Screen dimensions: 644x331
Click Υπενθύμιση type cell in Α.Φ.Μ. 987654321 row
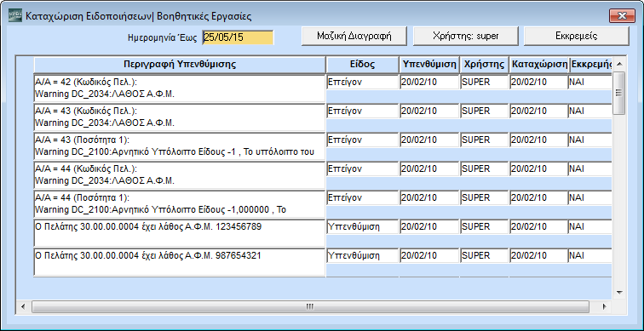[363, 255]
